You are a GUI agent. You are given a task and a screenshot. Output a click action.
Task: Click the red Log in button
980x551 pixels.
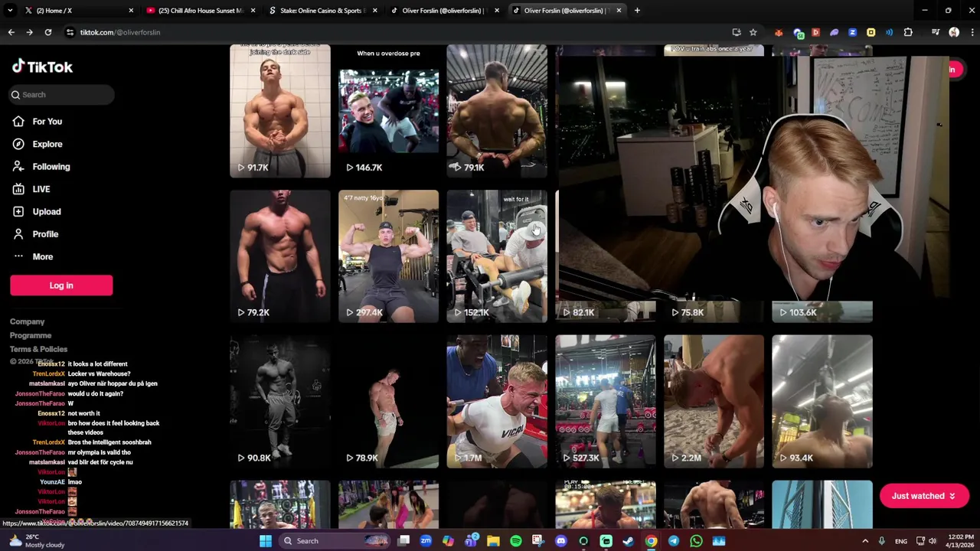[x=61, y=285]
